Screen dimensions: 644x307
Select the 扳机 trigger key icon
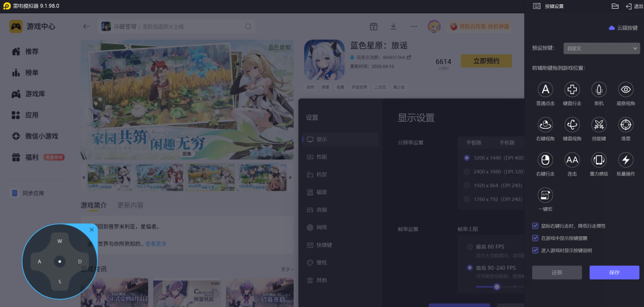point(599,90)
